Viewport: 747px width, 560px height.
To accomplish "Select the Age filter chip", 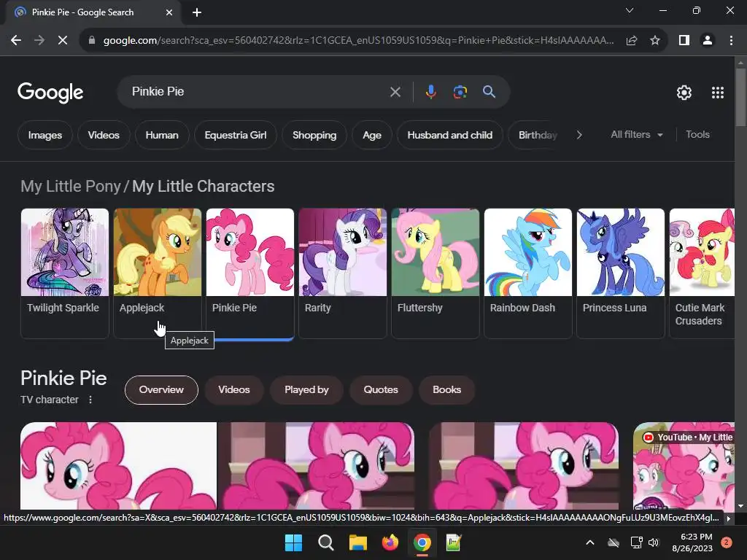I will click(372, 135).
